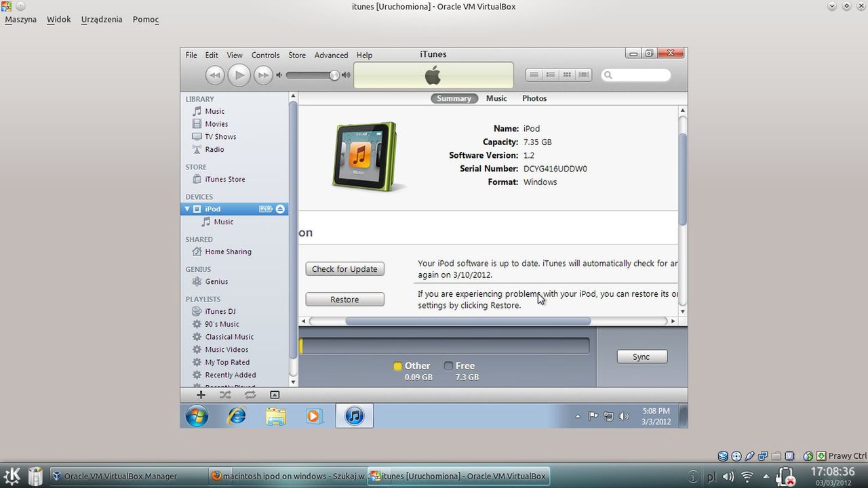868x488 pixels.
Task: Open the Advanced menu
Action: [x=331, y=55]
